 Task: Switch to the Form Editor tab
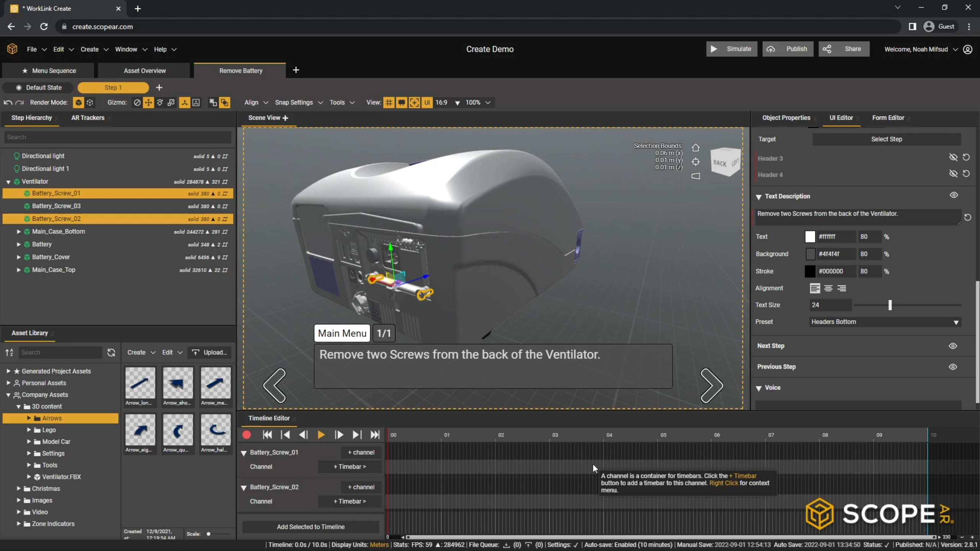888,118
